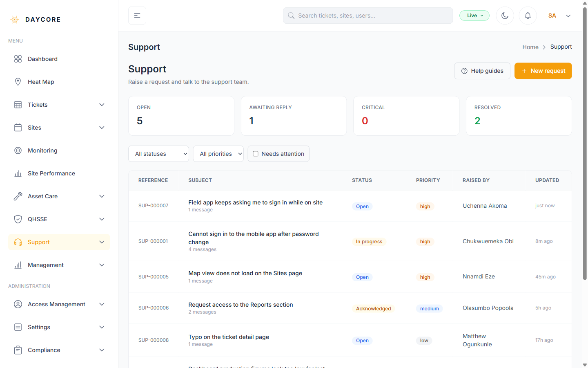Expand the Access Management chevron
The height and width of the screenshot is (368, 588).
click(102, 304)
